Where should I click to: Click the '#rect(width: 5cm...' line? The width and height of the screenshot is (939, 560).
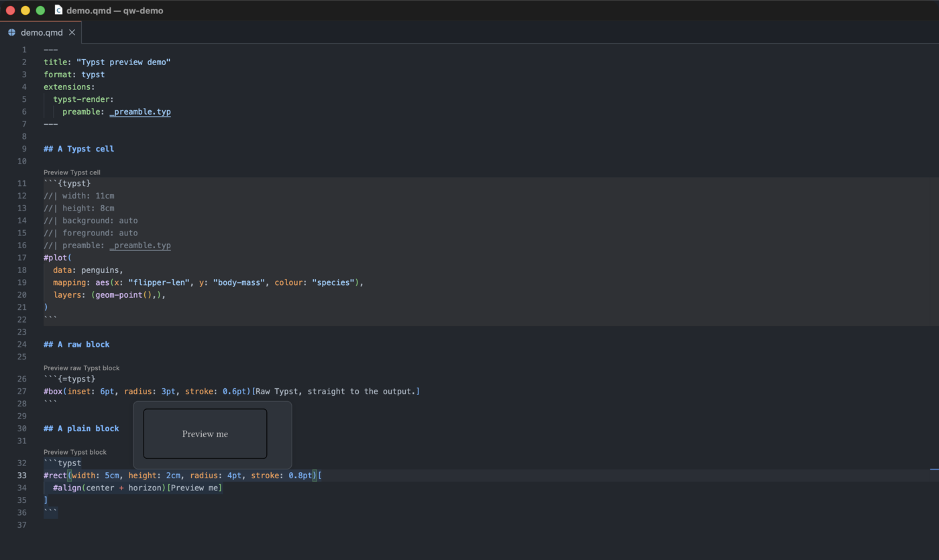[x=182, y=475]
